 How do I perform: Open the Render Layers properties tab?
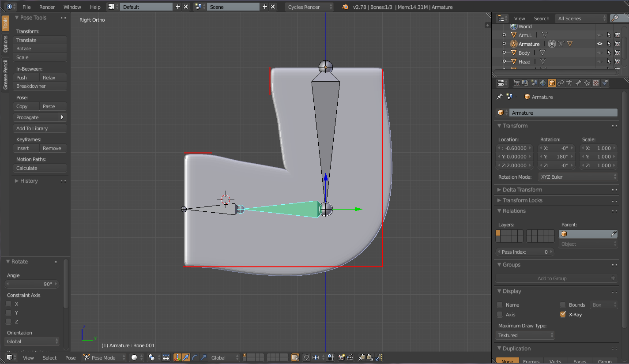(525, 83)
